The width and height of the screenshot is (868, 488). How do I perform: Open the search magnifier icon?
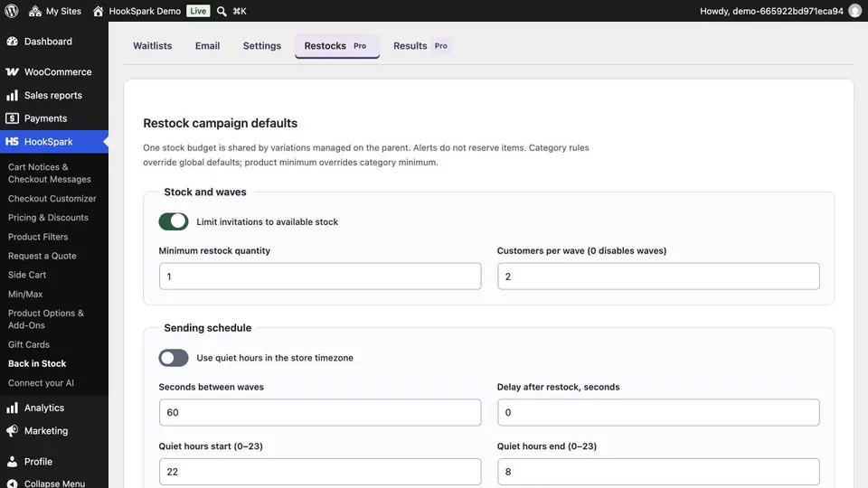point(222,11)
